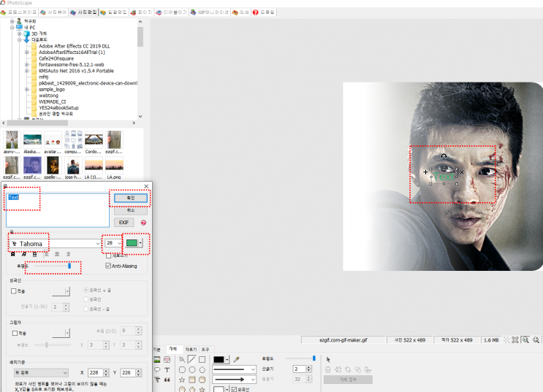Increase the line thickness stepper value
543x392 pixels.
click(x=308, y=367)
